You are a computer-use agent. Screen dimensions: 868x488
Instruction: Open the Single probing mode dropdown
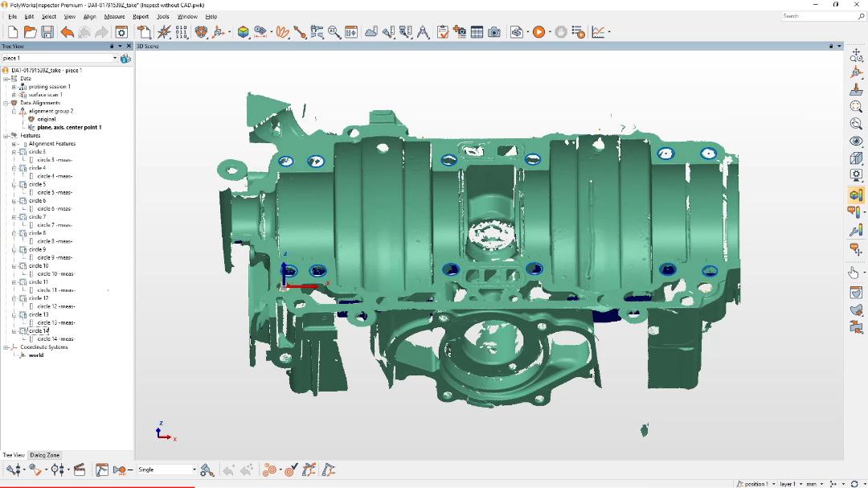click(194, 470)
